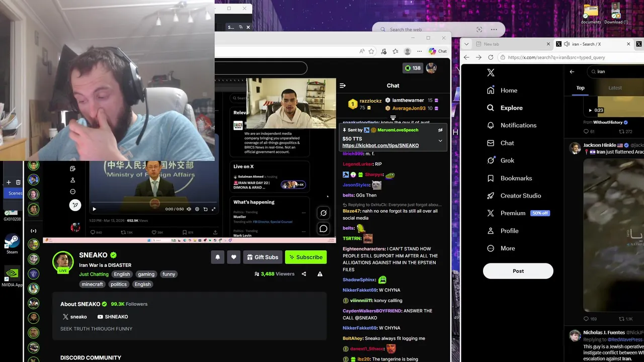Open the Edge favorites list icon
Screen dimensions: 644x362
395,51
